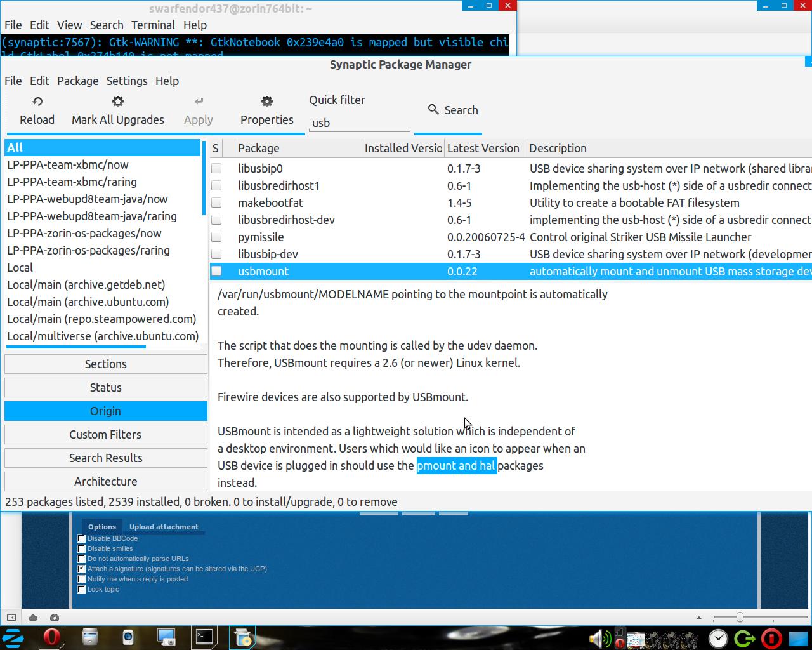Click the show desktop tray icon
This screenshot has width=812, height=650.
[798, 638]
